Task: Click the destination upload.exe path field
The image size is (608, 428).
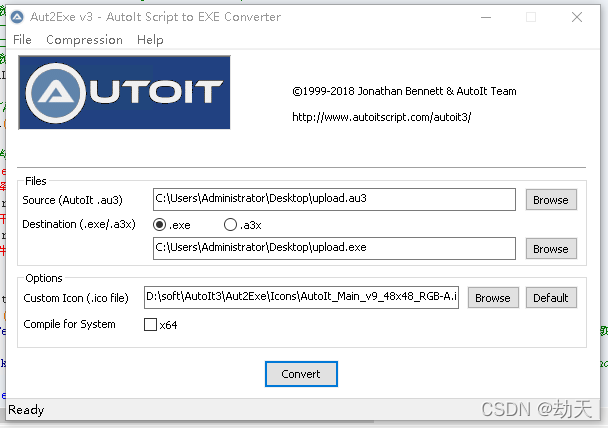Action: click(x=334, y=248)
